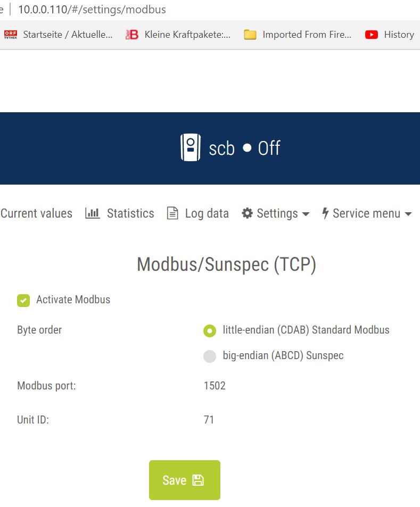This screenshot has width=420, height=507.
Task: Click the floppy disk icon on Save
Action: point(198,480)
